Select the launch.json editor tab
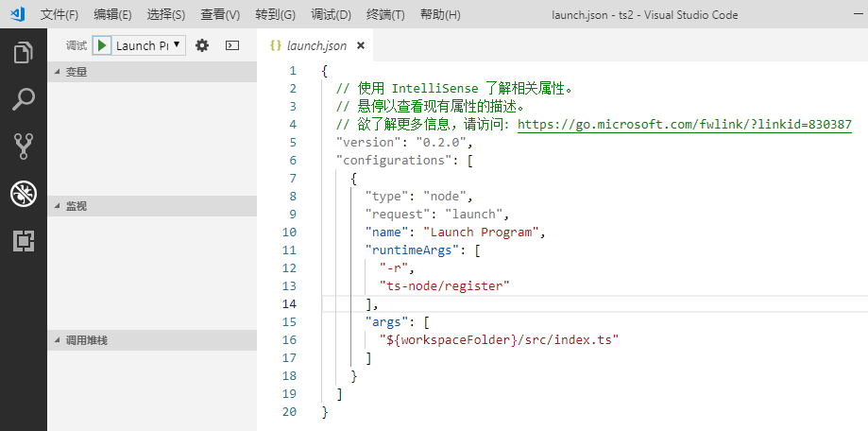Image resolution: width=868 pixels, height=431 pixels. coord(316,45)
